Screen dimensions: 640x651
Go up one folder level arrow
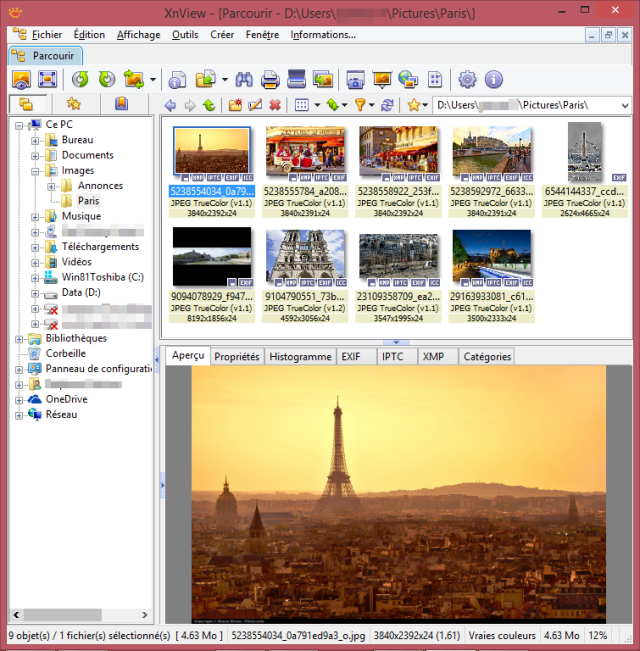tap(209, 105)
